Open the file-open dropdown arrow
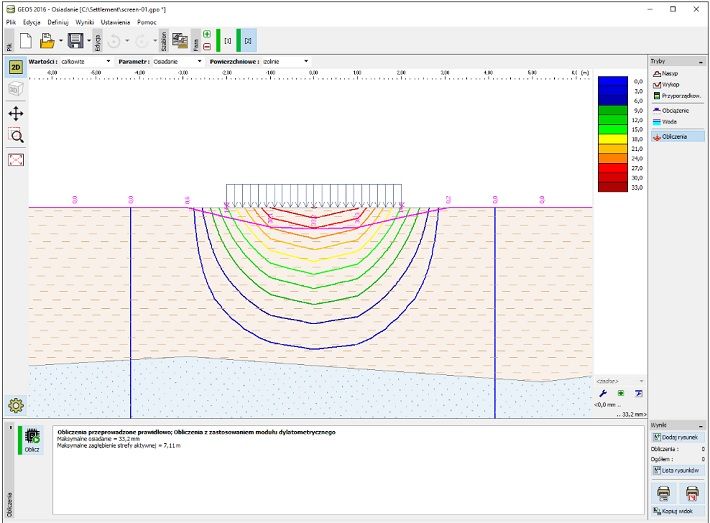Image resolution: width=710 pixels, height=523 pixels. coord(61,41)
